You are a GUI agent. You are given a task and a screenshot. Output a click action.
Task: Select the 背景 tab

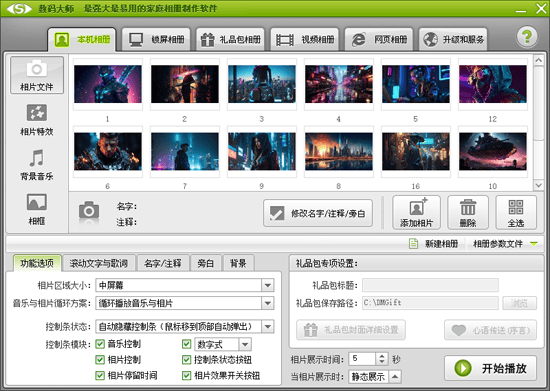pyautogui.click(x=238, y=263)
